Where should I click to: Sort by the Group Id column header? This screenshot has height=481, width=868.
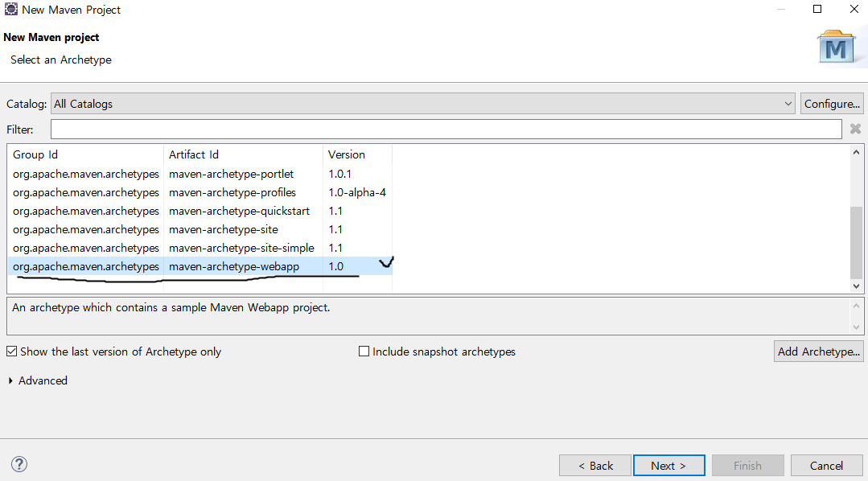click(86, 154)
